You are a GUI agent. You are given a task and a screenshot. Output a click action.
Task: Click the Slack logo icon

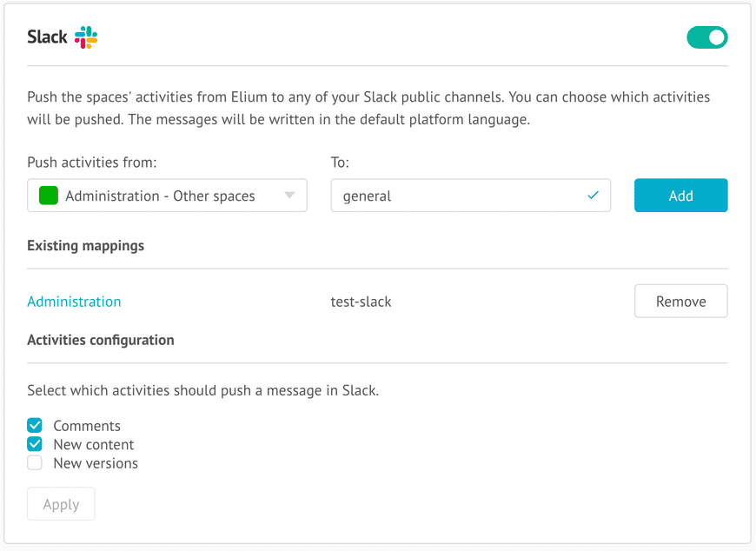86,37
